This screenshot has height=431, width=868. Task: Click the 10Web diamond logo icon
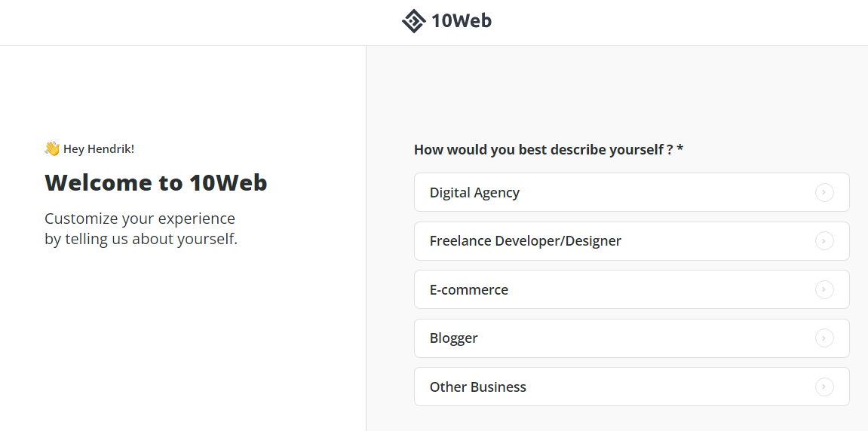[x=413, y=22]
